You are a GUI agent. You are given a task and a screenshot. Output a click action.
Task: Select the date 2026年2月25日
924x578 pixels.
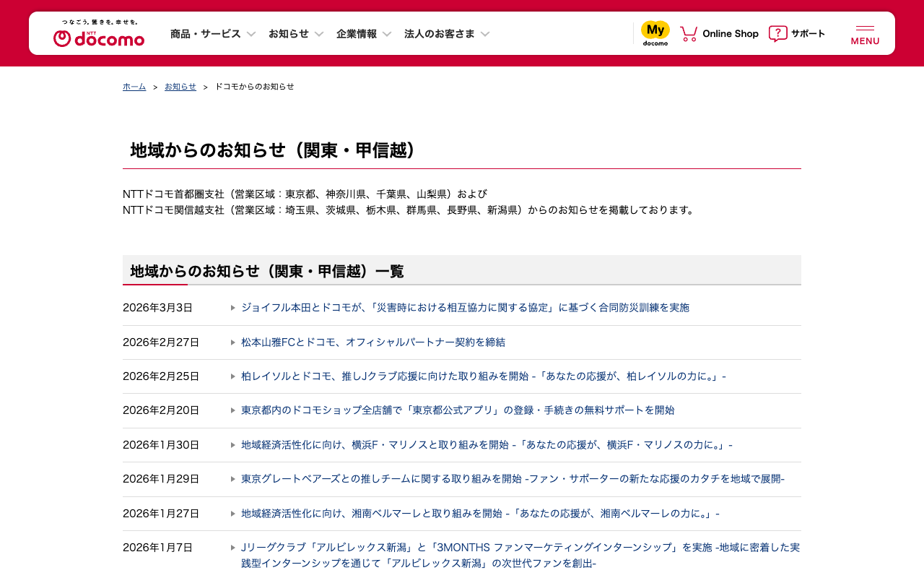tap(161, 376)
